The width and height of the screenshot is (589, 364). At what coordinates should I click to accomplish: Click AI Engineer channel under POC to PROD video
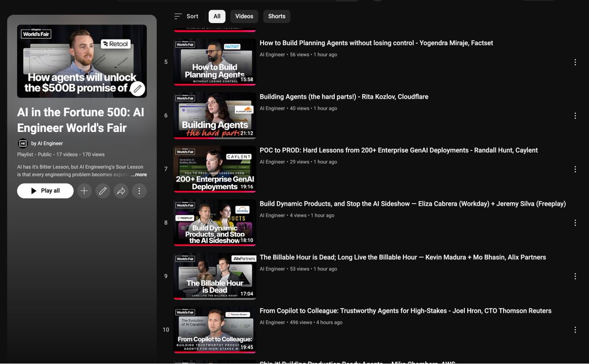click(x=272, y=162)
